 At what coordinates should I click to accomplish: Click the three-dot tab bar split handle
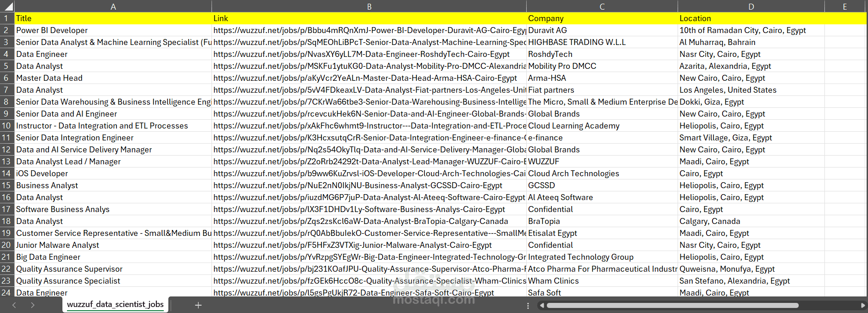tap(528, 305)
